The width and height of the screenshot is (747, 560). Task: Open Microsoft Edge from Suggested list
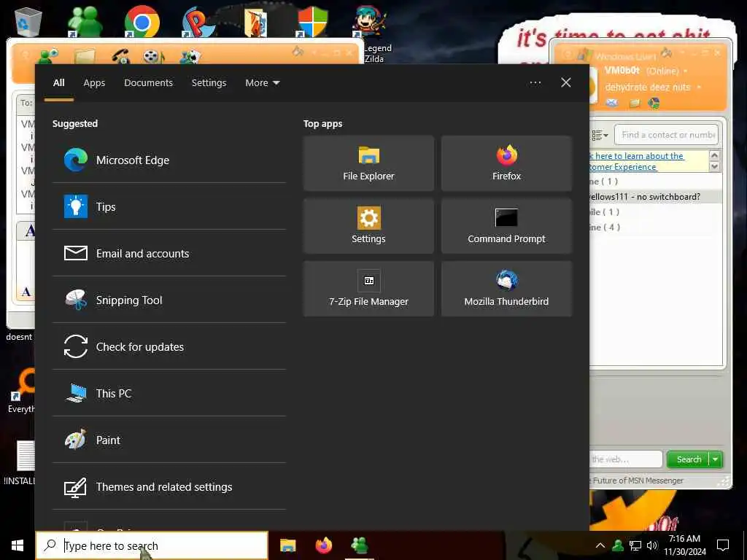tap(169, 160)
